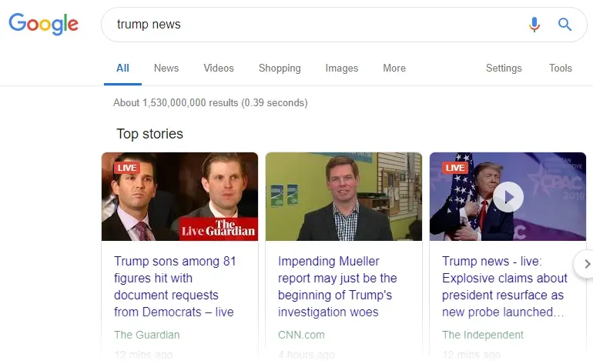Image resolution: width=593 pixels, height=364 pixels.
Task: Show next top stories with arrow
Action: tap(586, 264)
